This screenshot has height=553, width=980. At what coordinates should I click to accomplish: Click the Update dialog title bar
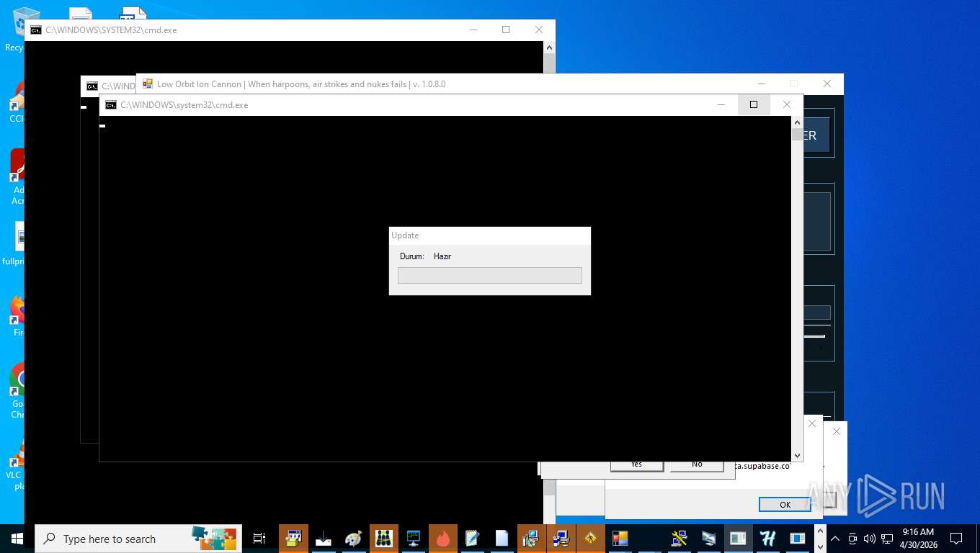pyautogui.click(x=490, y=235)
